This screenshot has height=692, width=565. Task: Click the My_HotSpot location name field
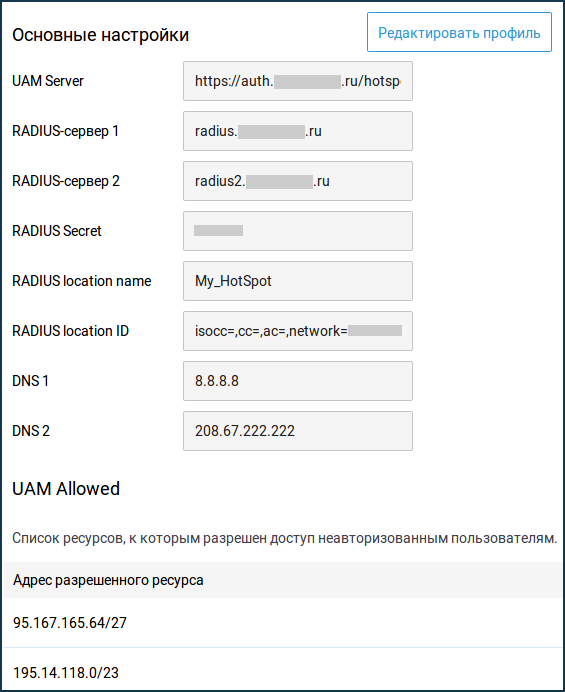point(298,281)
